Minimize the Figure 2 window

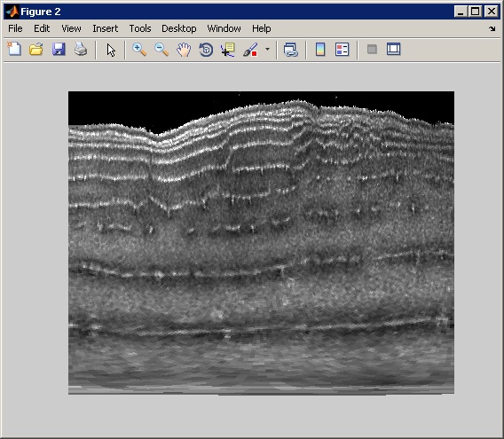pyautogui.click(x=461, y=12)
